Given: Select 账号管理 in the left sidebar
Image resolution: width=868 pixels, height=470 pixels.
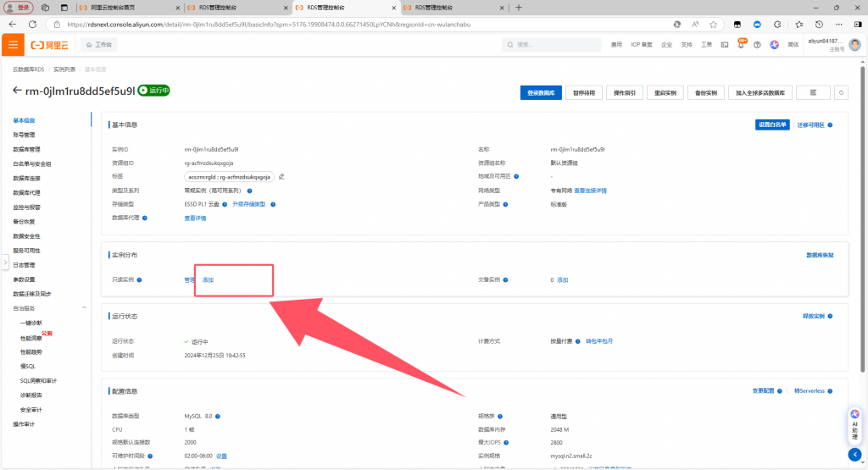Looking at the screenshot, I should 24,135.
